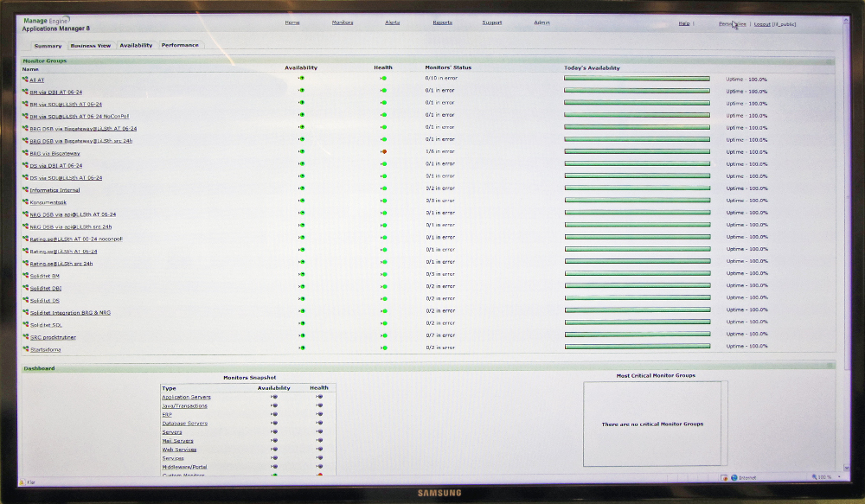Switch to the Performance tab
This screenshot has width=865, height=504.
[180, 45]
